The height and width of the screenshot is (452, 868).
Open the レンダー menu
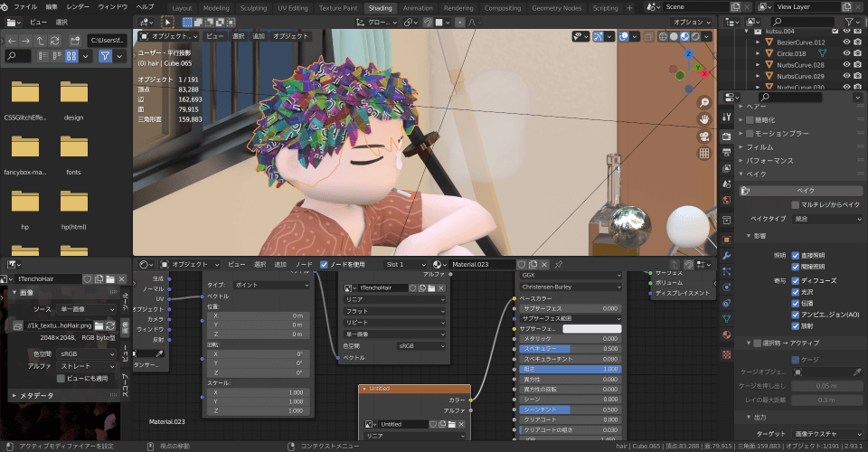(78, 6)
